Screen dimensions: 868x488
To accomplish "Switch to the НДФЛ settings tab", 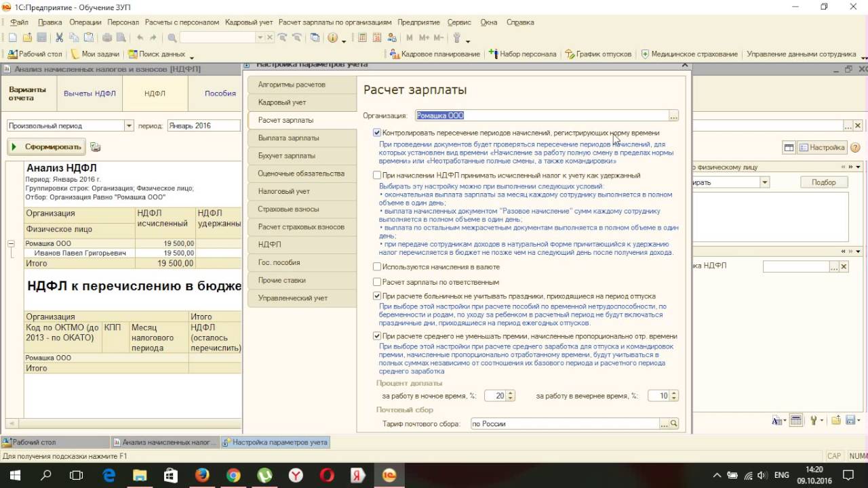I will pyautogui.click(x=302, y=245).
